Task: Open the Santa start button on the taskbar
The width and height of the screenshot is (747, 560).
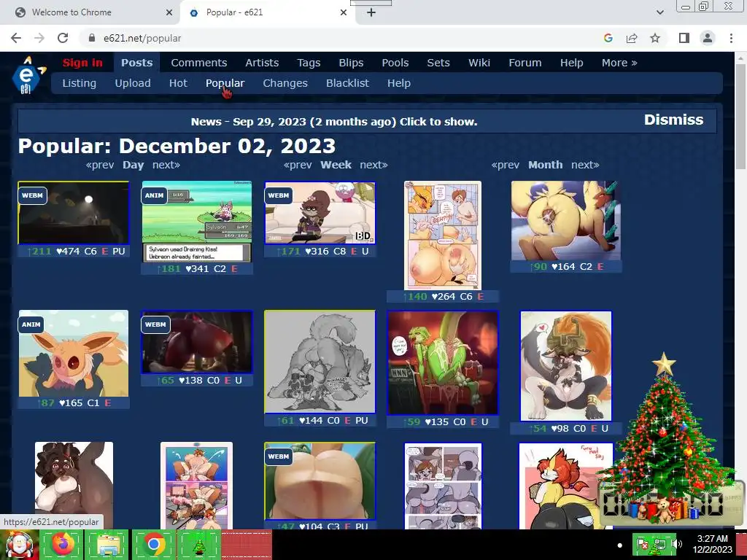Action: 19,545
